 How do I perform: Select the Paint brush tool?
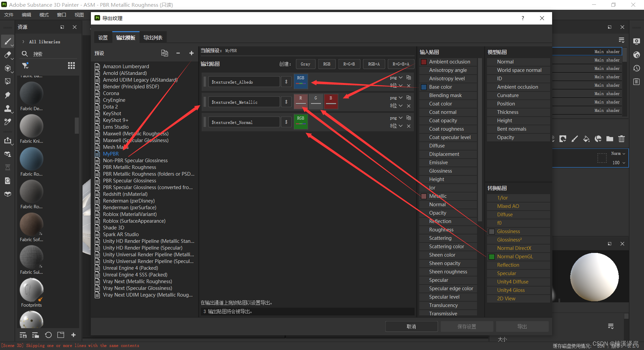(x=7, y=42)
